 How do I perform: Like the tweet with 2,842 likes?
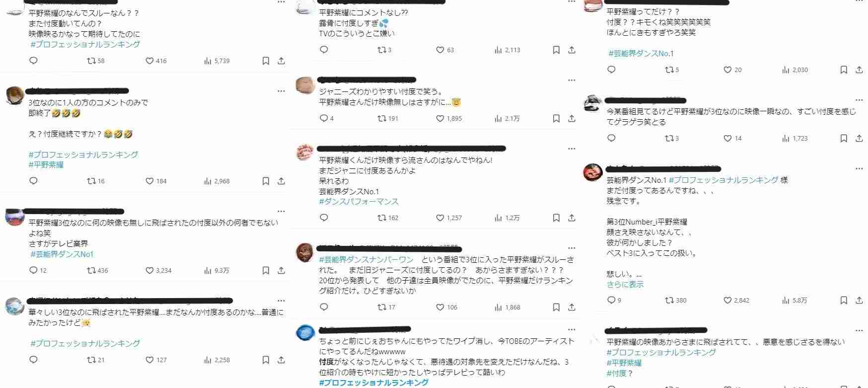[727, 300]
